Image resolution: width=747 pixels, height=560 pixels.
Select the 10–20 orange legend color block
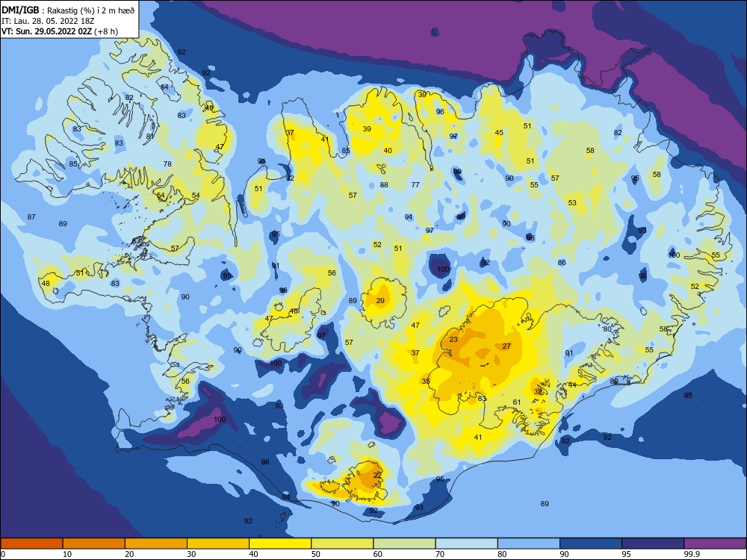click(94, 544)
